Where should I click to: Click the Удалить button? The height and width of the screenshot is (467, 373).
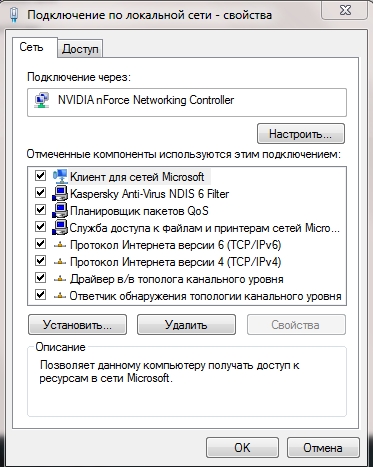click(x=186, y=325)
